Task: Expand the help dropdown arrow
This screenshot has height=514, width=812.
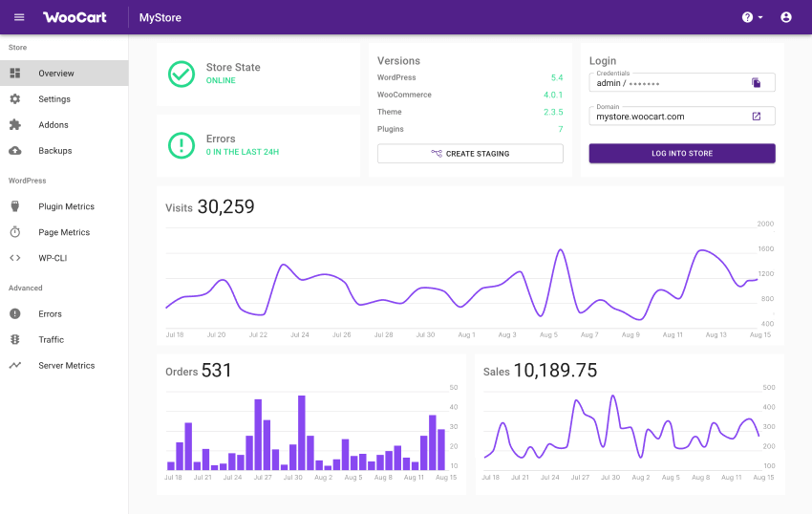Action: click(760, 17)
